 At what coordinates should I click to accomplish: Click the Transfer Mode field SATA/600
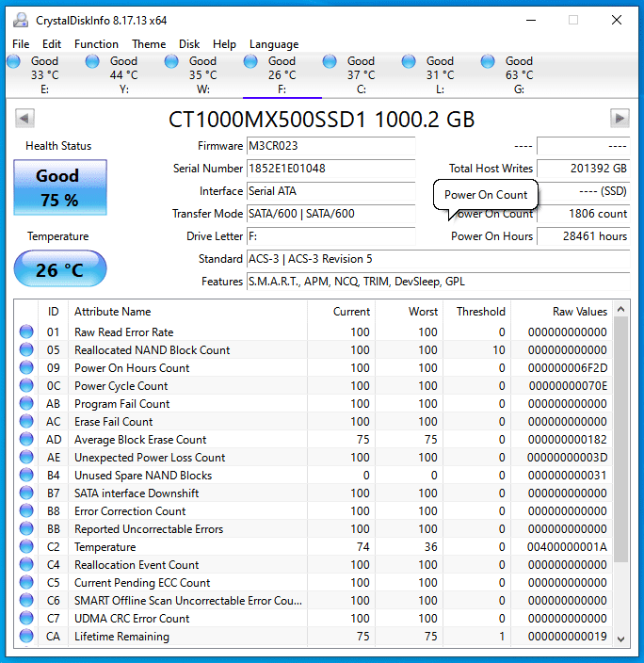331,214
